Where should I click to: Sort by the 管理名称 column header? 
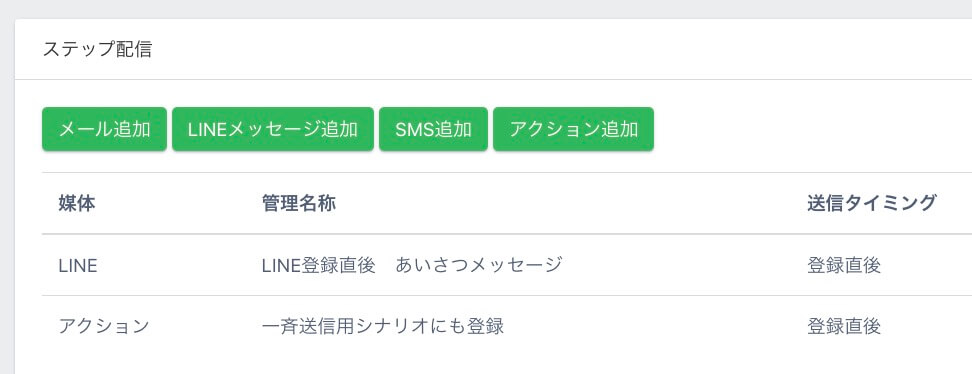click(x=299, y=203)
